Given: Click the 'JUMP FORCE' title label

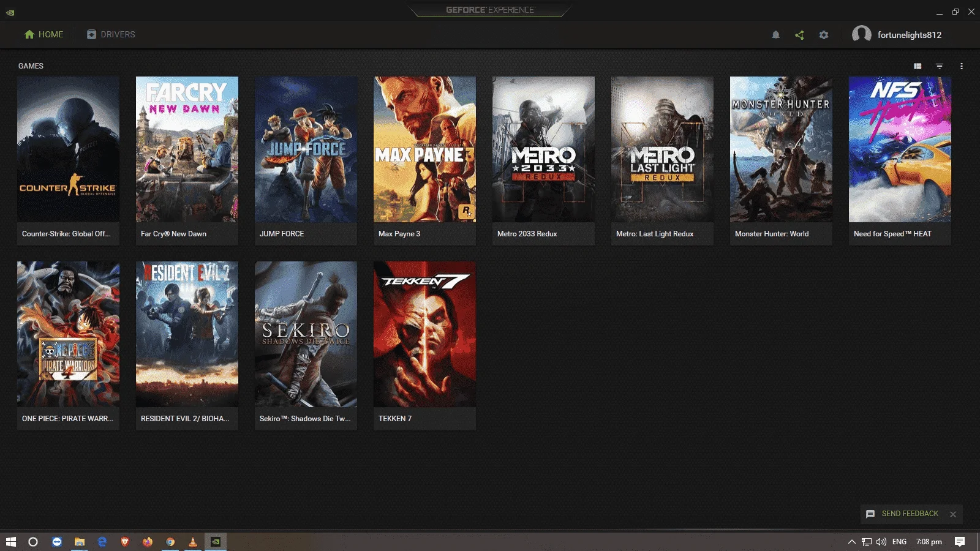Looking at the screenshot, I should click(x=282, y=234).
